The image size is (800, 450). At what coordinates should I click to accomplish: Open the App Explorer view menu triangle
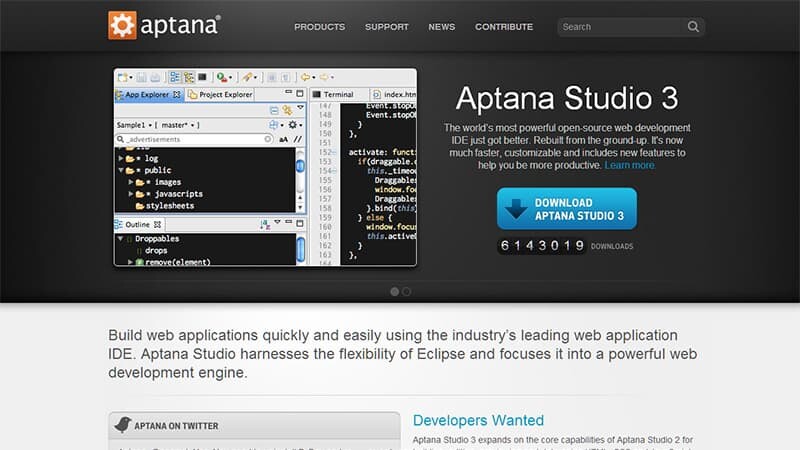300,108
